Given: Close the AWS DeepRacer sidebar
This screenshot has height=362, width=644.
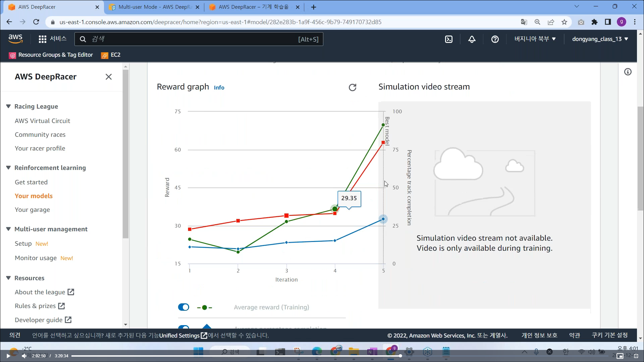Looking at the screenshot, I should pos(108,77).
